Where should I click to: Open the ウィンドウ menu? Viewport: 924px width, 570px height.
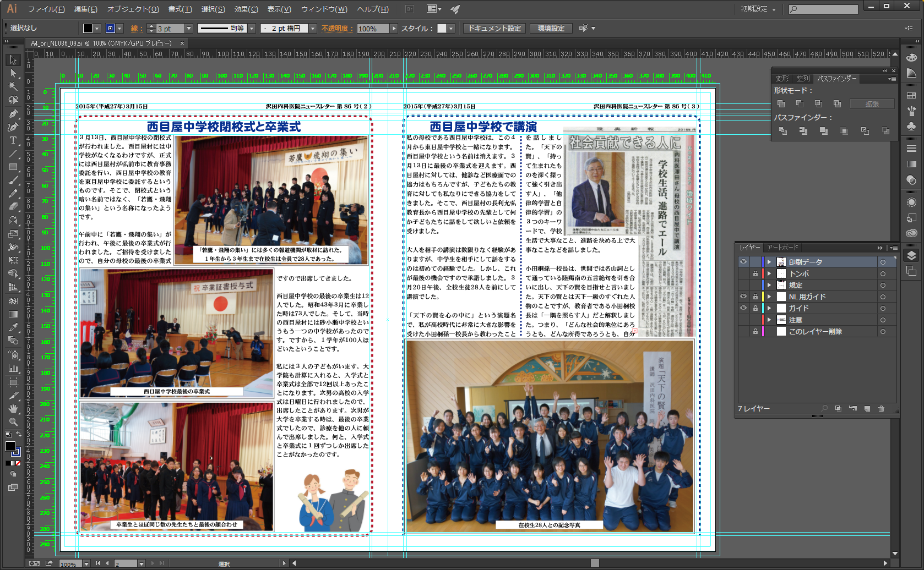324,9
